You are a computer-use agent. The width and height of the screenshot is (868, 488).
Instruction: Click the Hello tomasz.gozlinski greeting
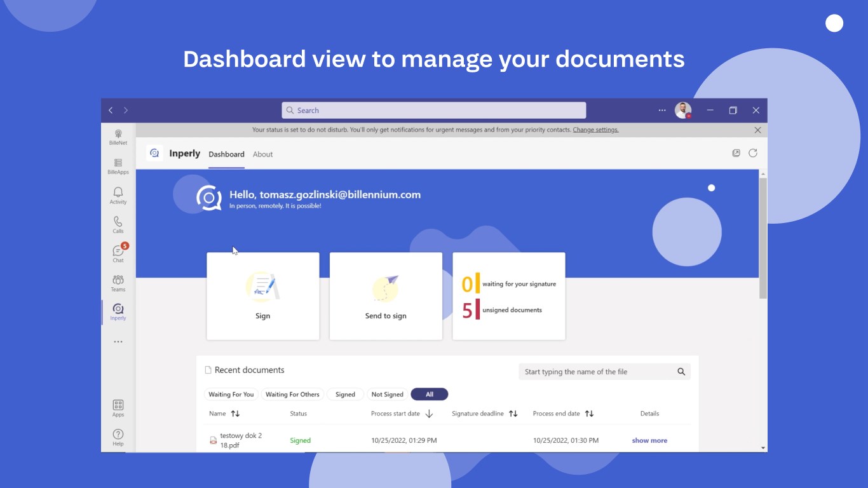pos(325,194)
